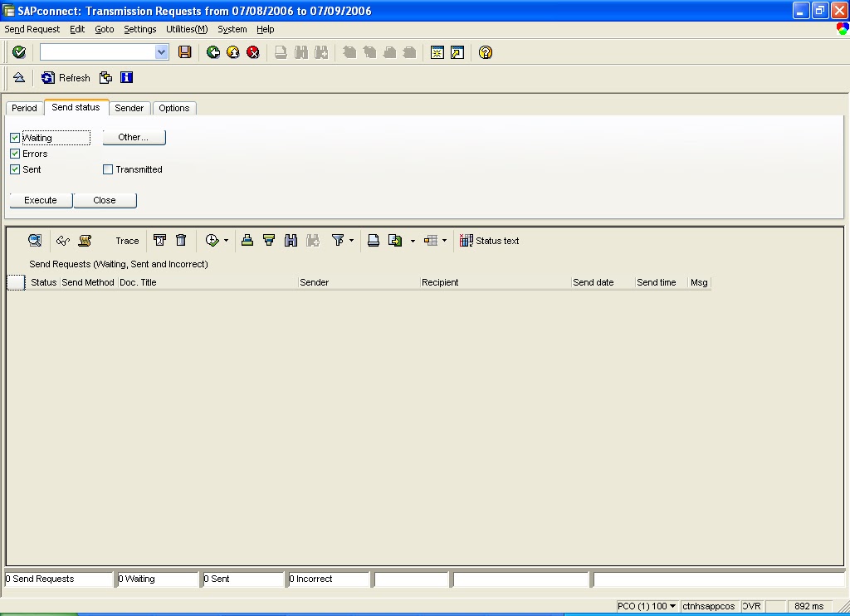Image resolution: width=850 pixels, height=616 pixels.
Task: Click the '0 Waiting' status field
Action: [x=158, y=579]
